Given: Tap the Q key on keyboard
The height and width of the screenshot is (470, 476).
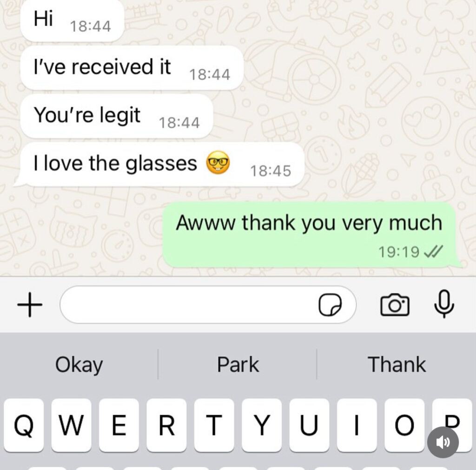Looking at the screenshot, I should click(x=24, y=425).
